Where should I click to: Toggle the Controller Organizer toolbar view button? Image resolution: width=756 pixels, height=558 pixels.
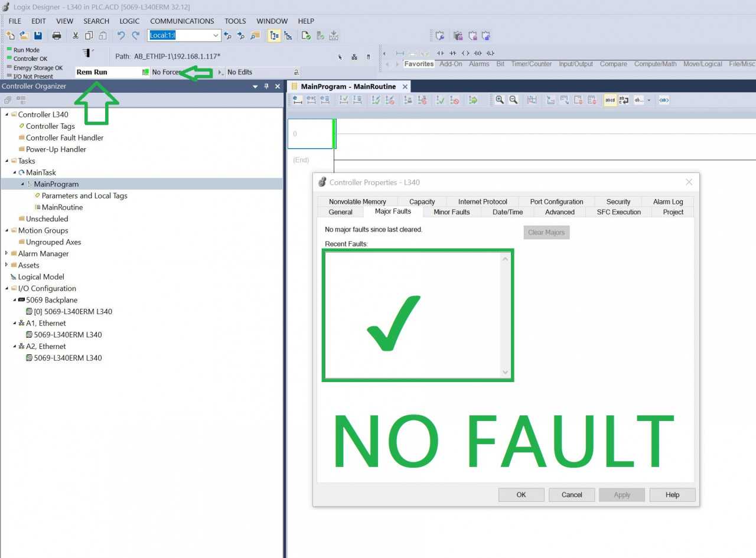coord(21,100)
